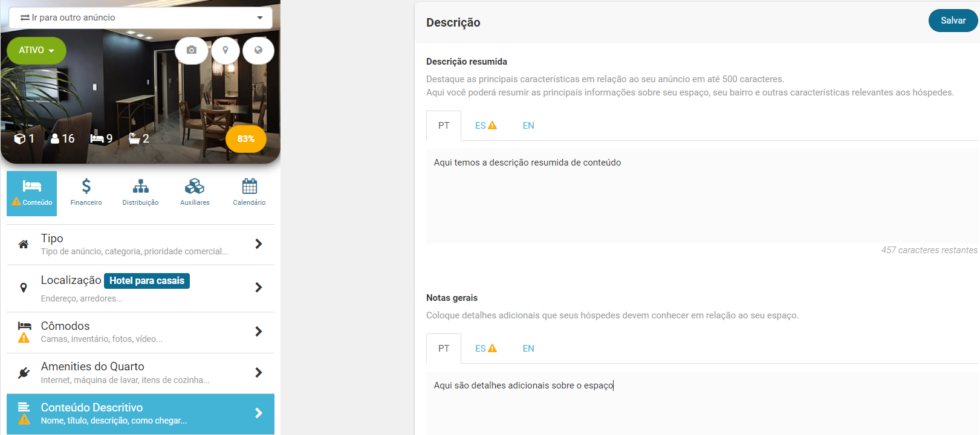Open the Amenities do Quarto row title

(x=92, y=367)
